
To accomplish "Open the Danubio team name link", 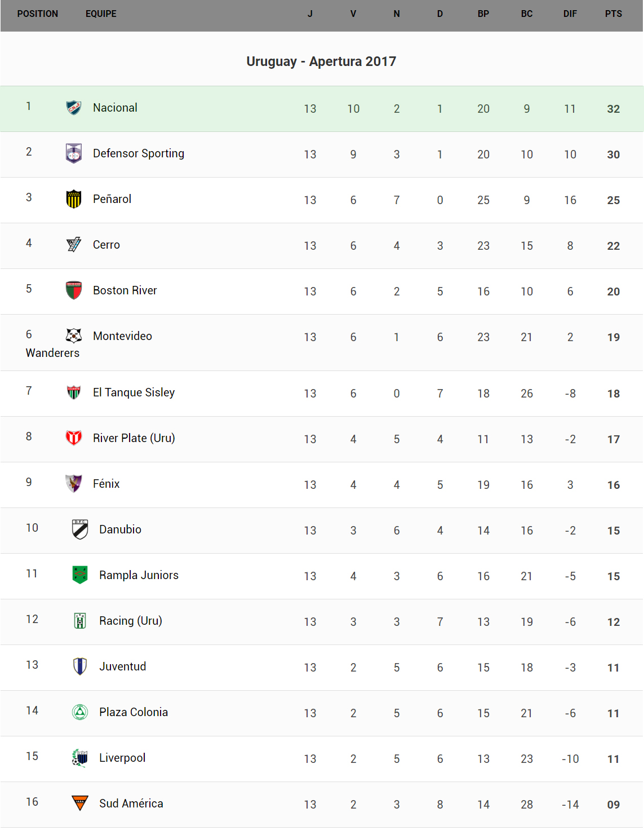I will point(120,529).
